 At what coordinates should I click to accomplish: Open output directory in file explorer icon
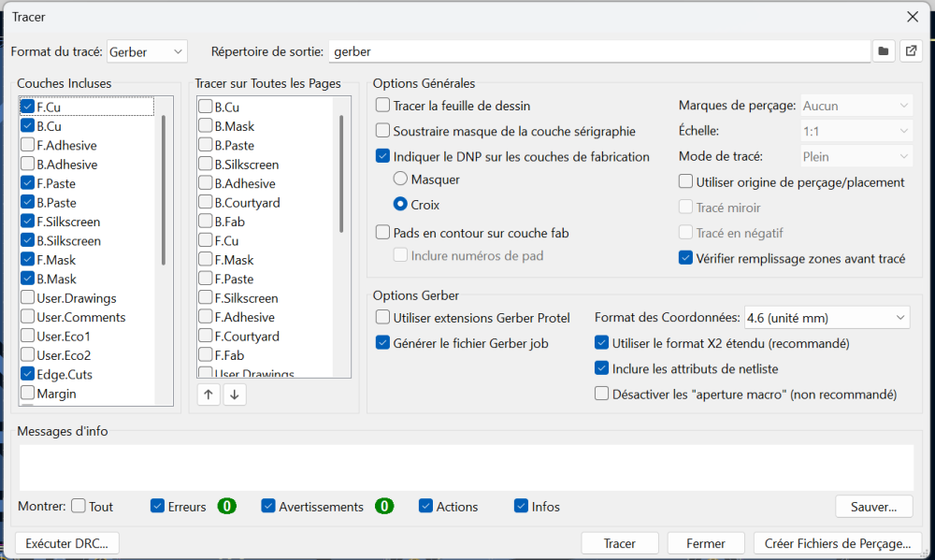click(911, 51)
